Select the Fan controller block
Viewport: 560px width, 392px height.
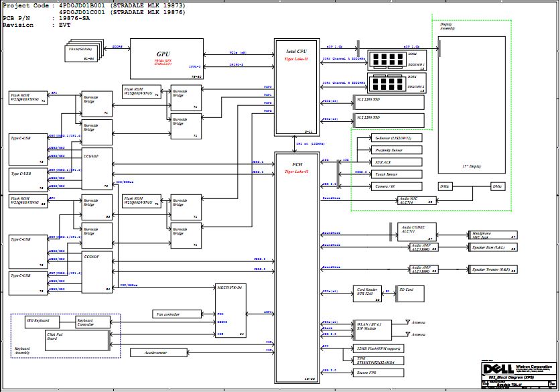coord(177,314)
